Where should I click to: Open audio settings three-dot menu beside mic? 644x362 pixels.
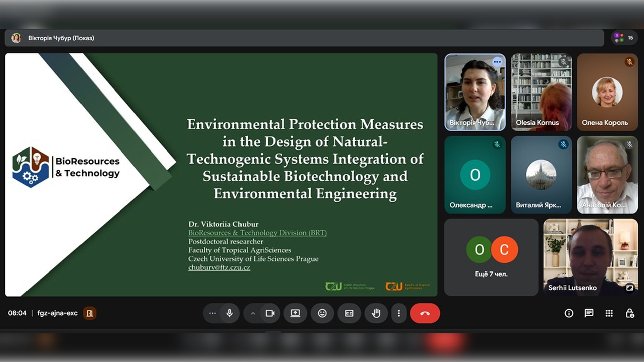[x=212, y=313]
